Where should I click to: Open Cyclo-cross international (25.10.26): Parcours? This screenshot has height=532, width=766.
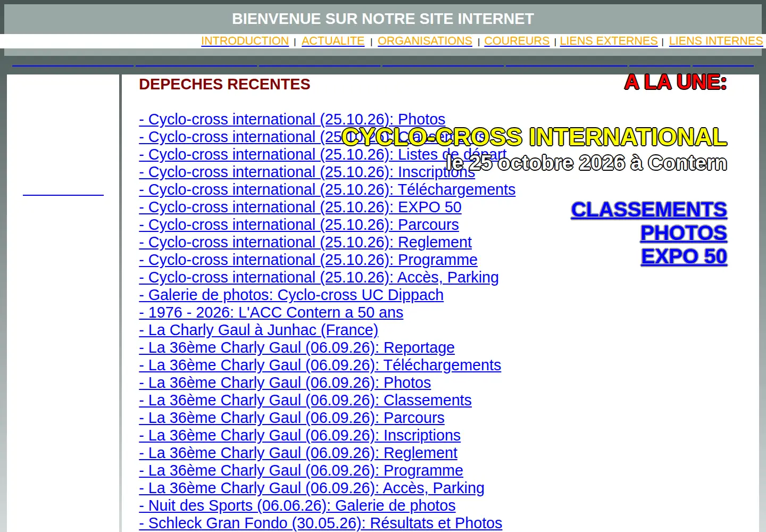pyautogui.click(x=299, y=225)
